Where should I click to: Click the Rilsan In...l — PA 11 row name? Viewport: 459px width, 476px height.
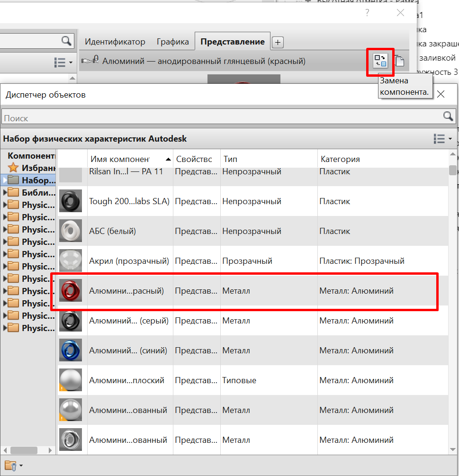point(126,171)
